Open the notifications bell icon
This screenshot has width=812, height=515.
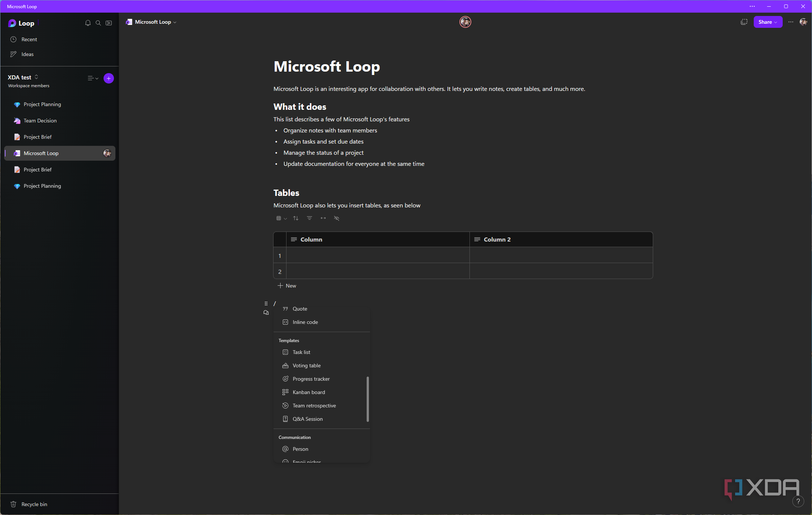[x=88, y=23]
